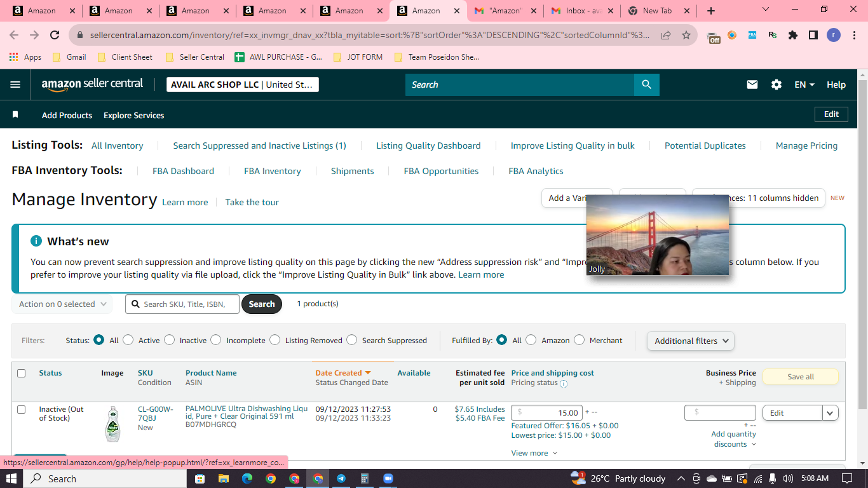Image resolution: width=868 pixels, height=488 pixels.
Task: Switch to the New Tab browser tab
Action: [x=657, y=11]
